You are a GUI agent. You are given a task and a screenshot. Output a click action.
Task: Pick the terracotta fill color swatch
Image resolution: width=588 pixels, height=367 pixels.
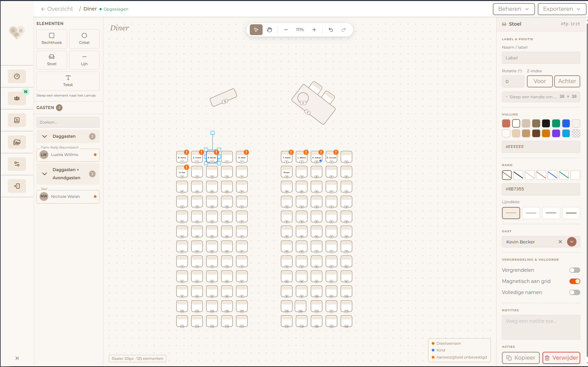point(506,123)
